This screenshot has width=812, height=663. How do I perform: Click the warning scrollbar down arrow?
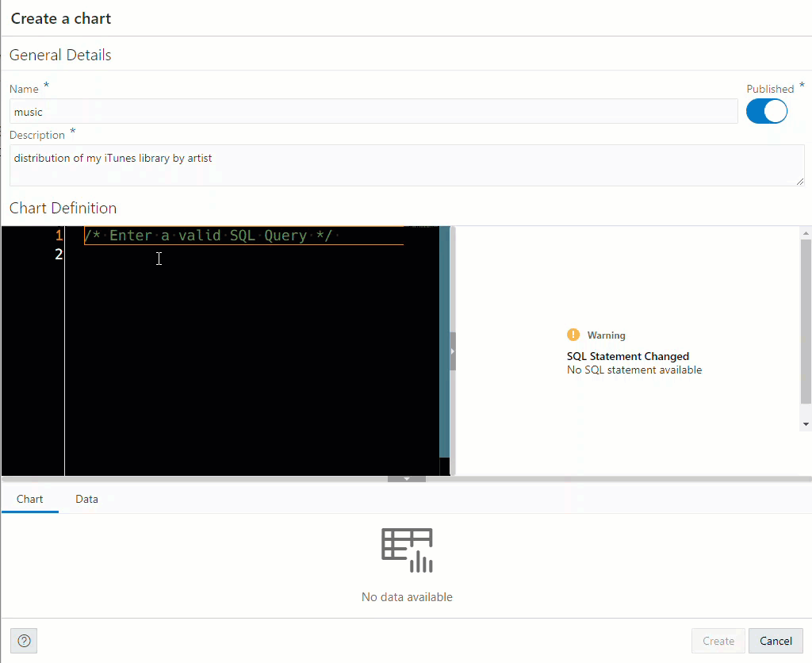point(806,424)
